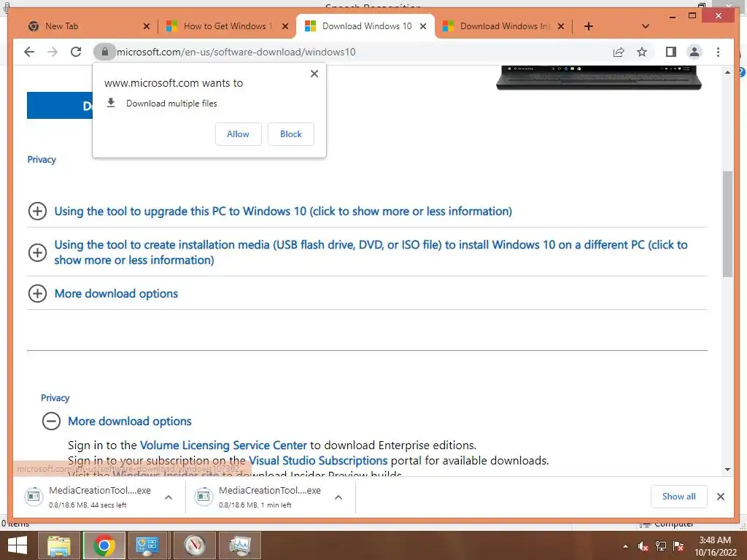
Task: Open Visual Studio Subscriptions link
Action: (x=318, y=461)
